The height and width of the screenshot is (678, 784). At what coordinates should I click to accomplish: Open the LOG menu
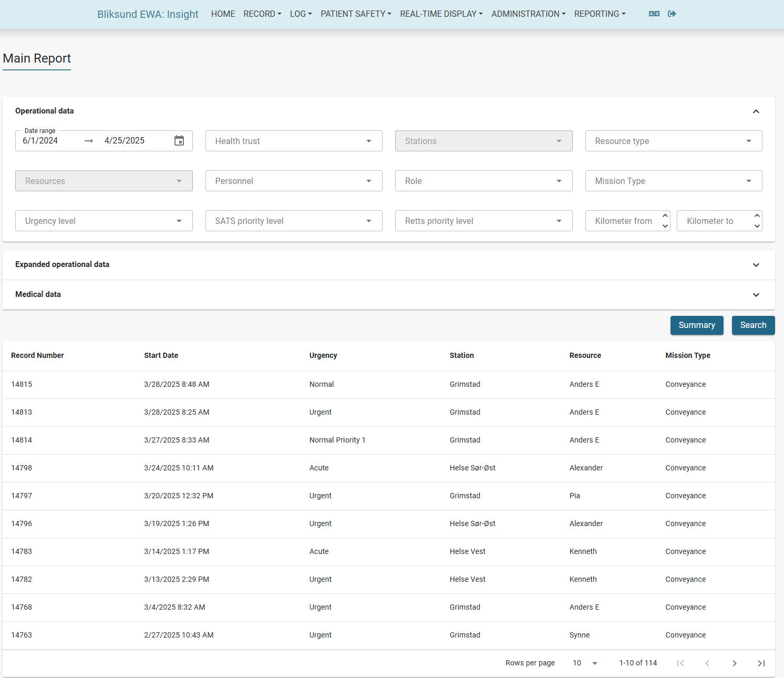[x=301, y=14]
